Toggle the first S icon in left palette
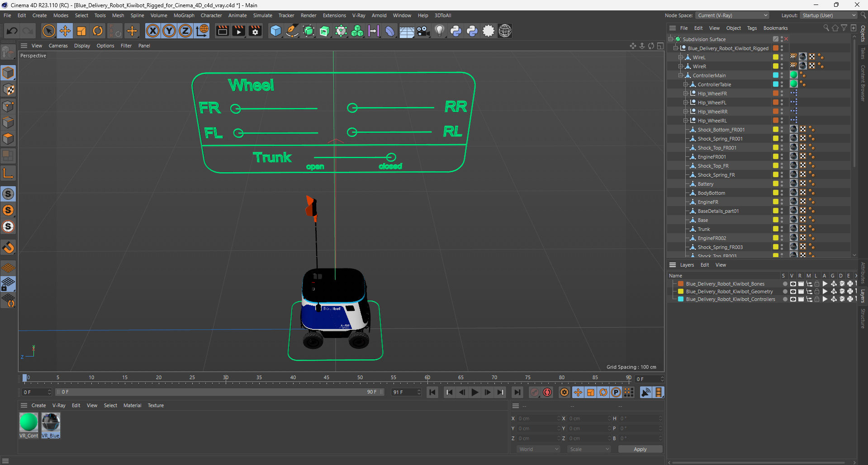 click(8, 194)
